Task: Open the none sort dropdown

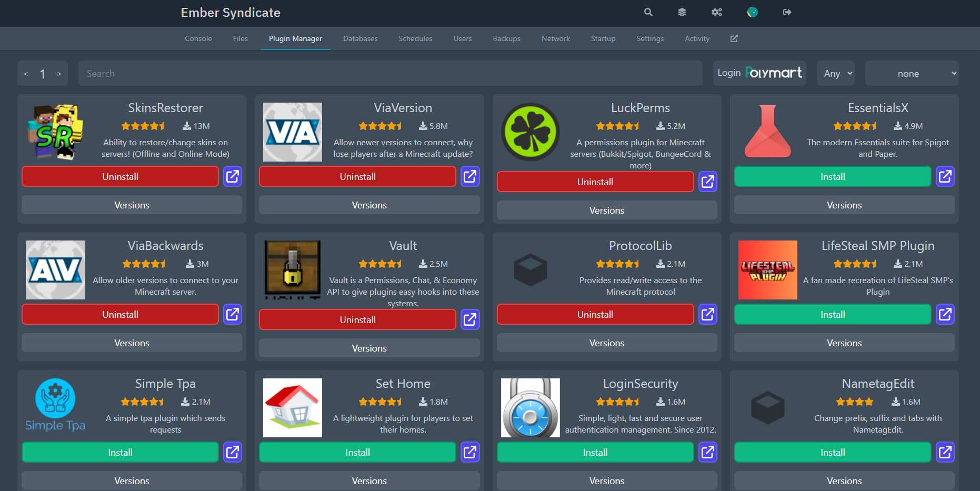Action: click(x=912, y=74)
